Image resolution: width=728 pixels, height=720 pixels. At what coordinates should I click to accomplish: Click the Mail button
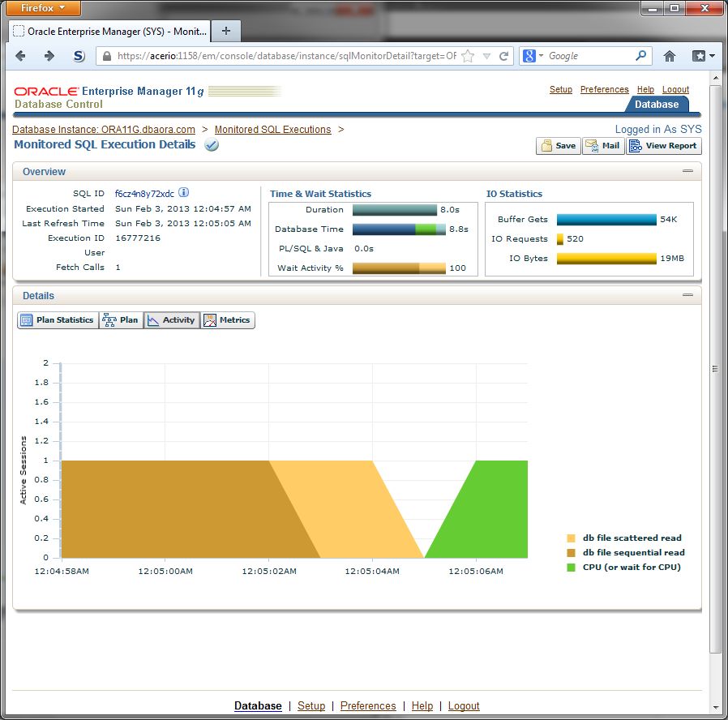point(603,146)
